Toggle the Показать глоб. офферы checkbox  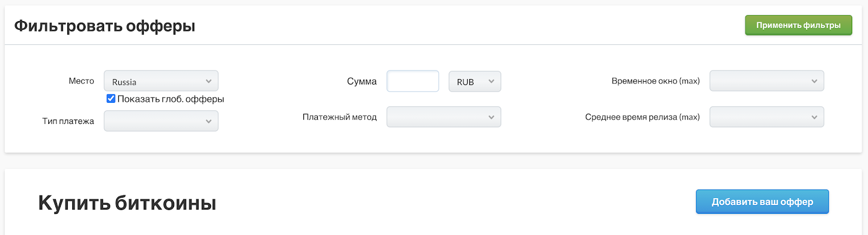[111, 99]
